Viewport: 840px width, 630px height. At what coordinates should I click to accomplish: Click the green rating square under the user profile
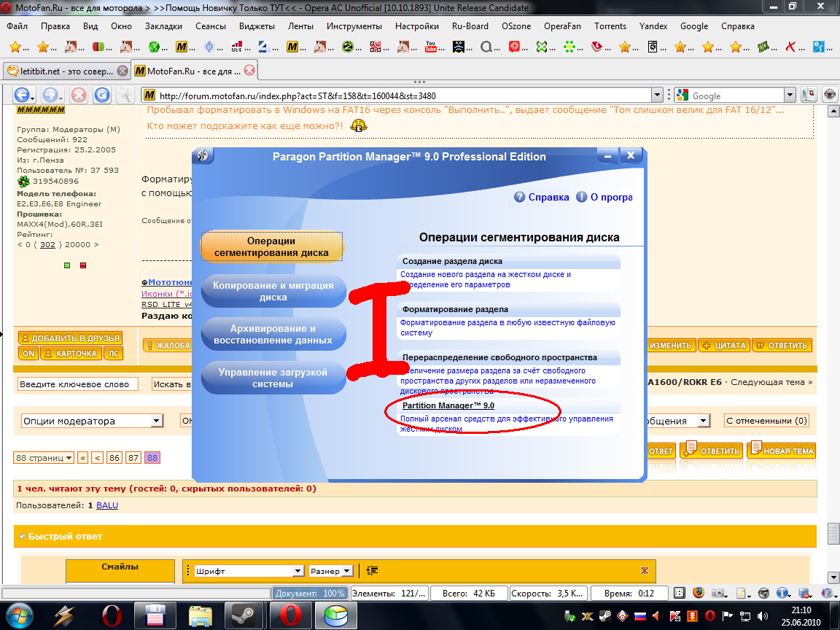tap(67, 265)
